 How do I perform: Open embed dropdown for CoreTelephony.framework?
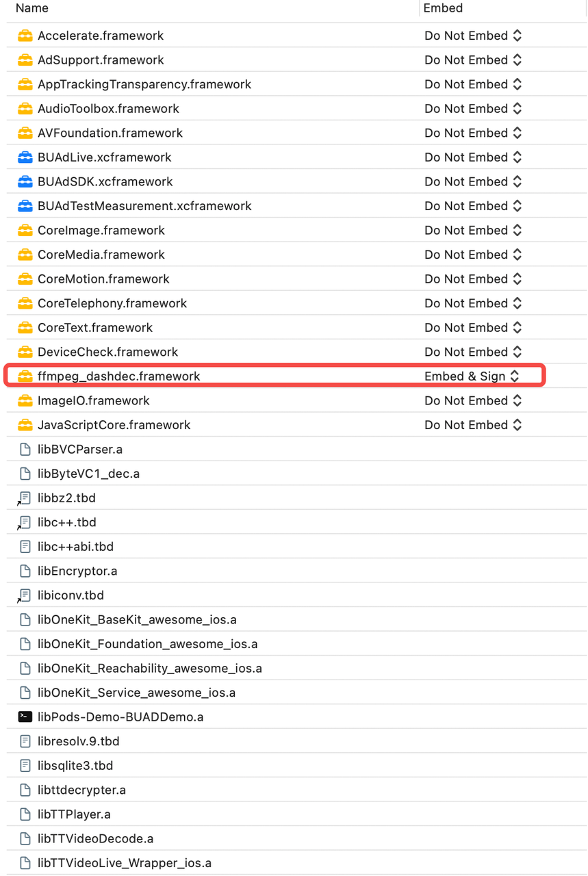click(x=473, y=303)
